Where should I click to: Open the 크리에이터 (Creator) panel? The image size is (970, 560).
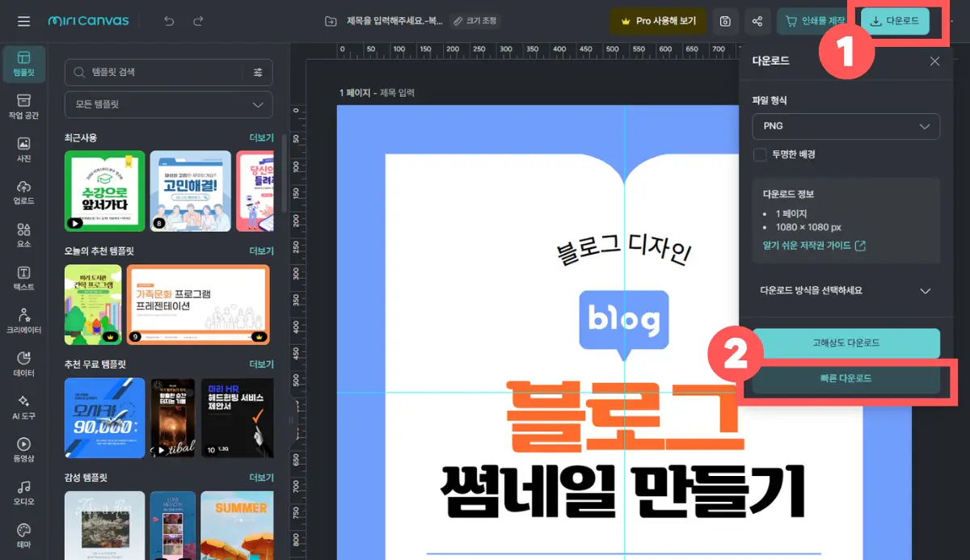(23, 323)
